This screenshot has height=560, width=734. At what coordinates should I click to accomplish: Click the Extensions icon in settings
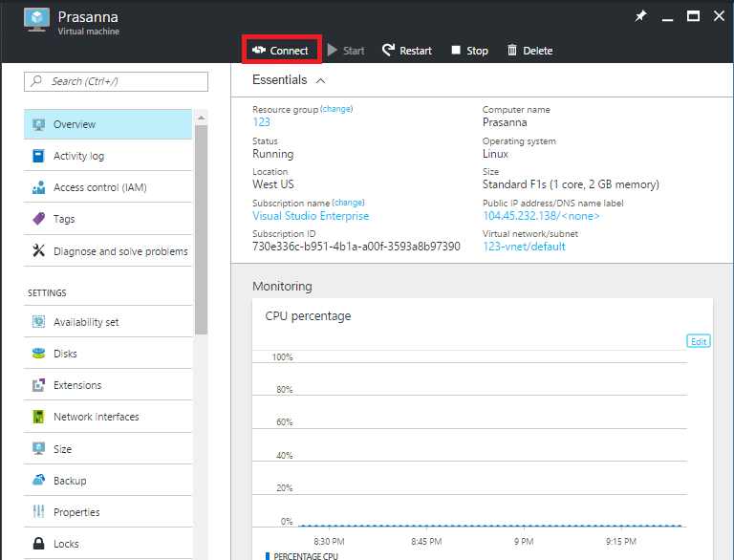coord(38,385)
